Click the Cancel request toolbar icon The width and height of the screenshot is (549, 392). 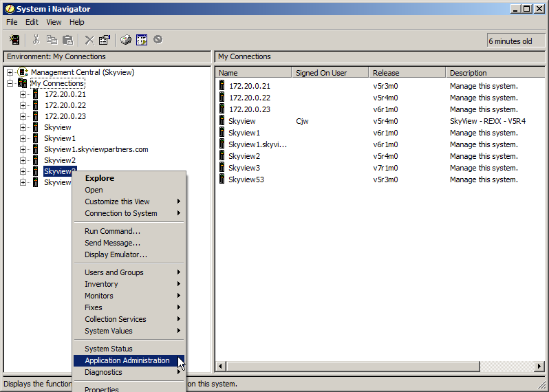click(158, 40)
